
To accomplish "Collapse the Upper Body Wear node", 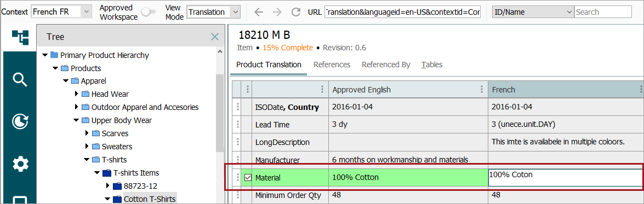I will click(76, 120).
